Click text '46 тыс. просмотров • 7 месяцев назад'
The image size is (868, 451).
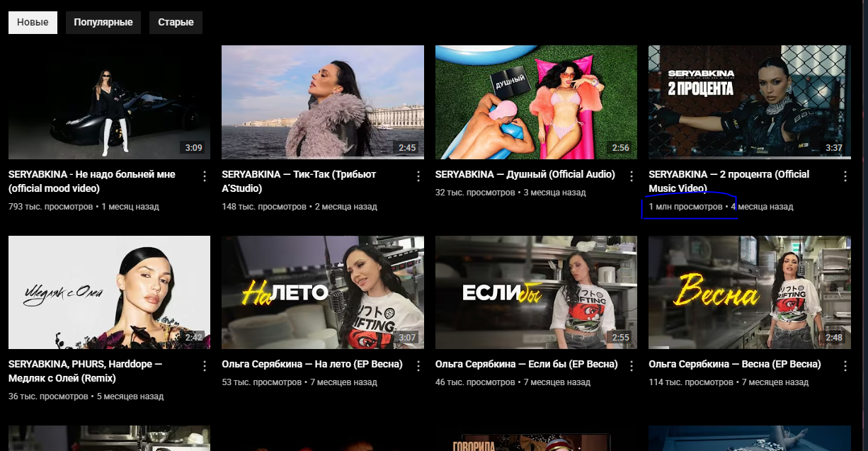(513, 382)
